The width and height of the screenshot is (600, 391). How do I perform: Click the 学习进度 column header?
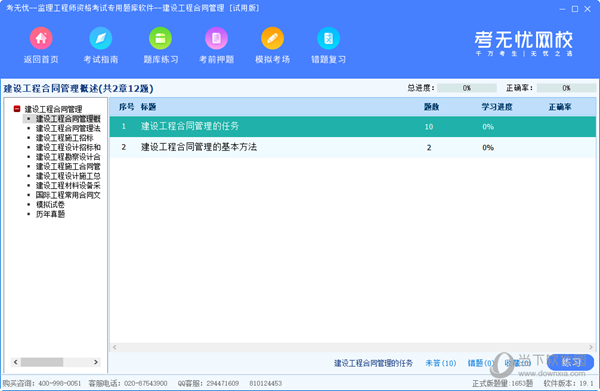point(497,107)
